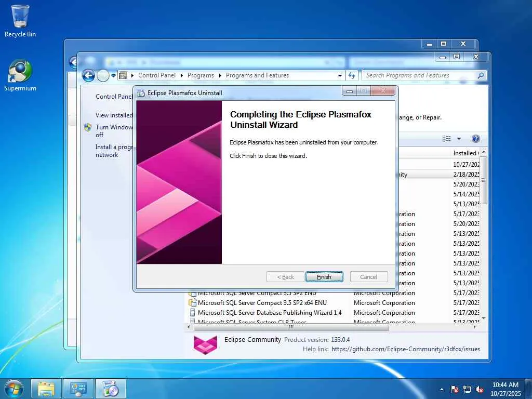532x399 pixels.
Task: Click the Cancel button in uninstall wizard
Action: point(368,277)
